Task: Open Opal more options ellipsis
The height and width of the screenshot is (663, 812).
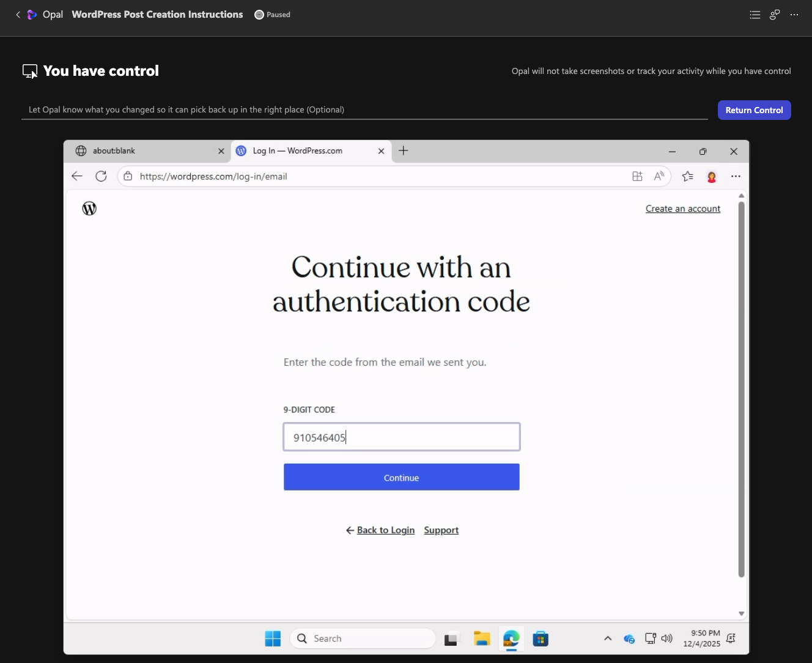Action: click(x=794, y=15)
